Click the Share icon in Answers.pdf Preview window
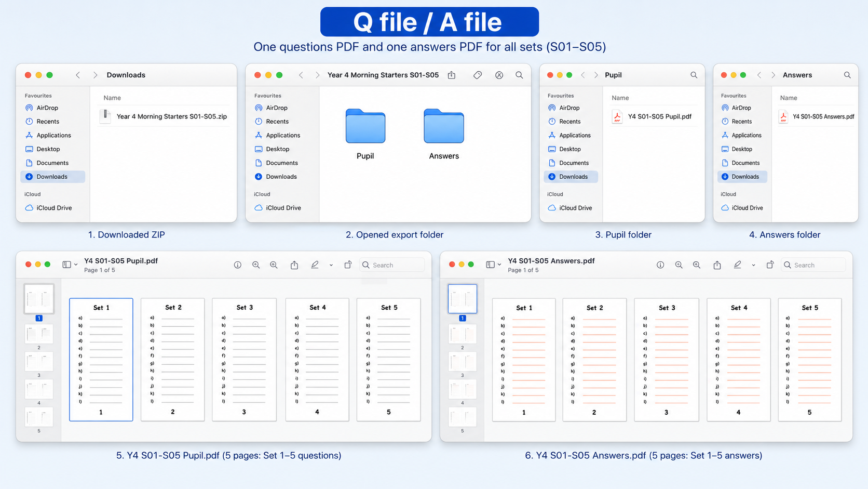This screenshot has width=868, height=489. pyautogui.click(x=717, y=265)
